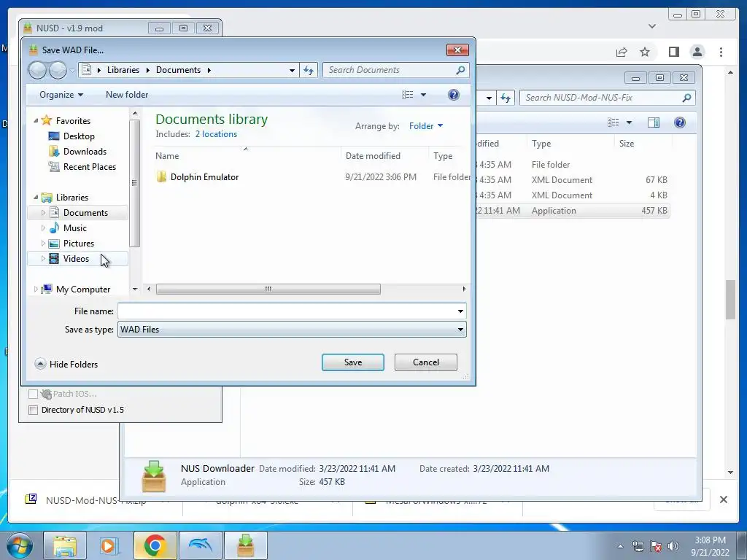The image size is (747, 560).
Task: Open the view options dropdown arrow in Save dialog
Action: pyautogui.click(x=423, y=95)
